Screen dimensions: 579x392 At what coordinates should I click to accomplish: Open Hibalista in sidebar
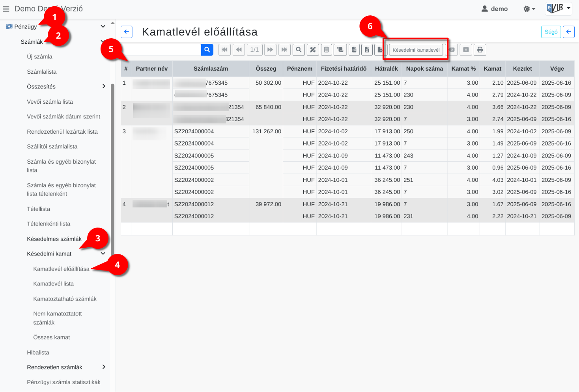click(x=38, y=353)
